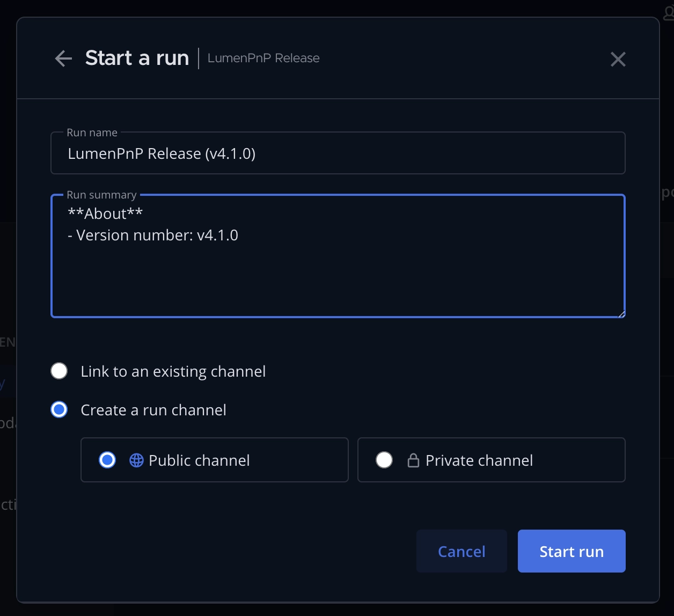Click the LumenPnP Release playbook name in header
Image resolution: width=674 pixels, height=616 pixels.
(x=263, y=58)
